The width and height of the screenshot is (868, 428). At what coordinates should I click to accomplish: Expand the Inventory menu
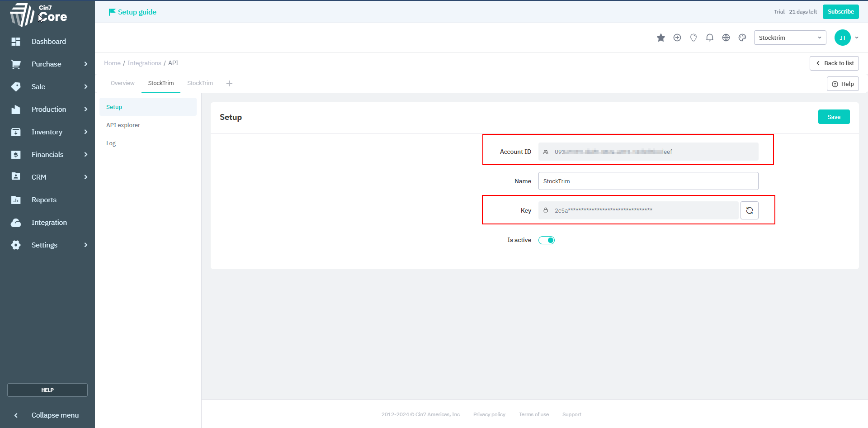pyautogui.click(x=47, y=132)
